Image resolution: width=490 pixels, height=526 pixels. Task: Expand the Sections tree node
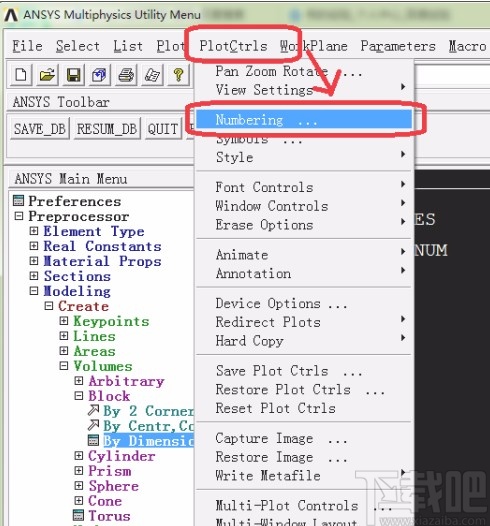[x=34, y=276]
